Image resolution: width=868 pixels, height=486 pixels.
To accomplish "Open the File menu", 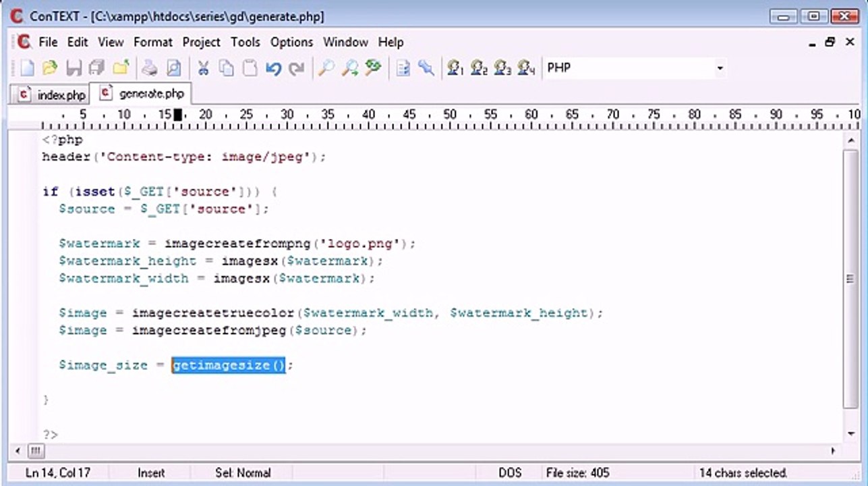I will pos(48,42).
